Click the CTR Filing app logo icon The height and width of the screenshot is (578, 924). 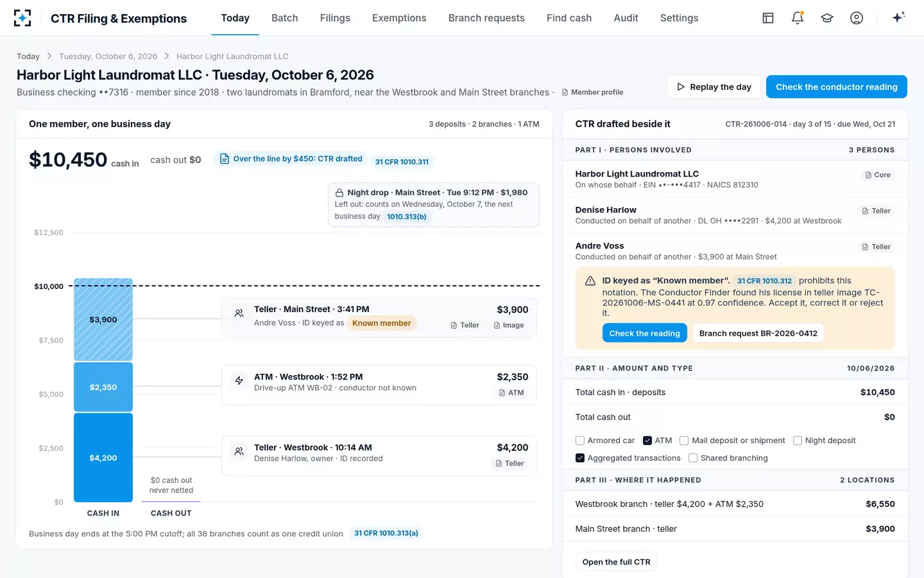22,18
